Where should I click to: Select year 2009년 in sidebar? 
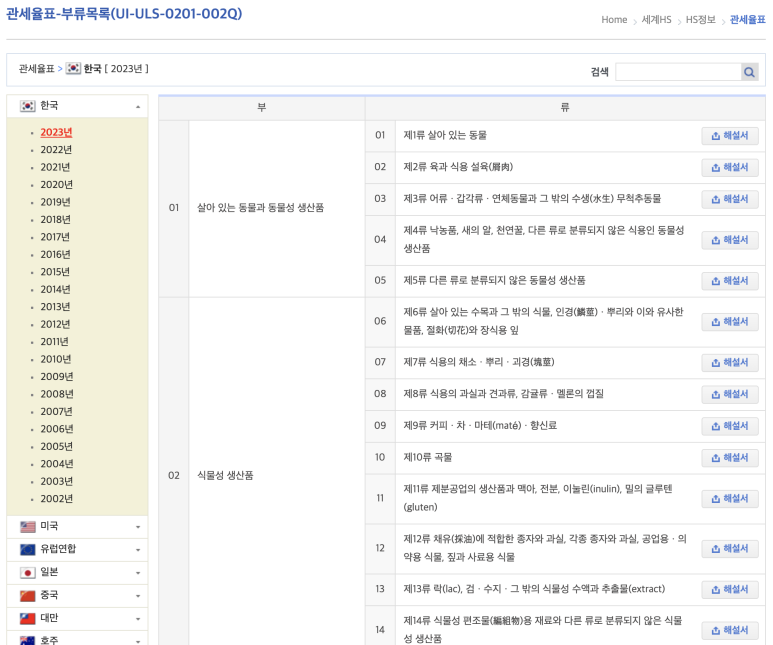[x=57, y=377]
